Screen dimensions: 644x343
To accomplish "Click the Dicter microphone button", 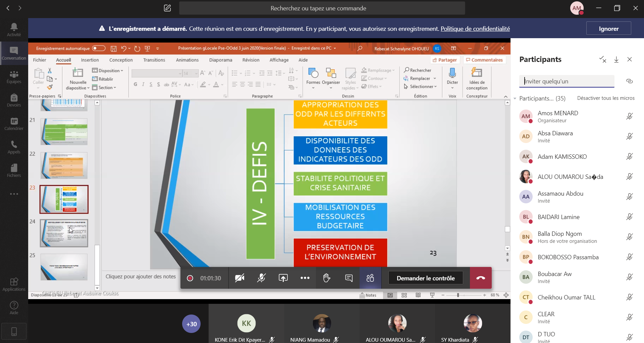I will 452,78.
